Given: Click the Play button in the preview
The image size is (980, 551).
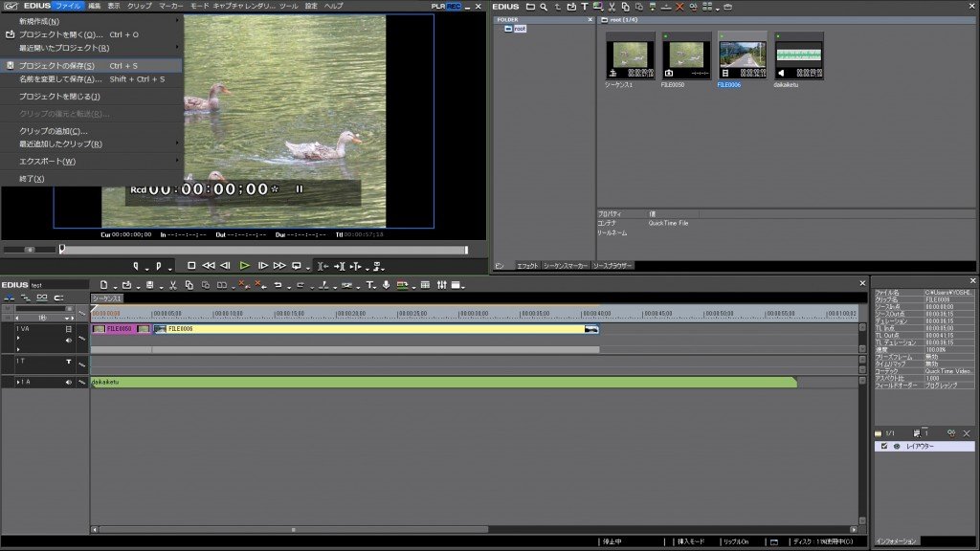Looking at the screenshot, I should [x=244, y=266].
